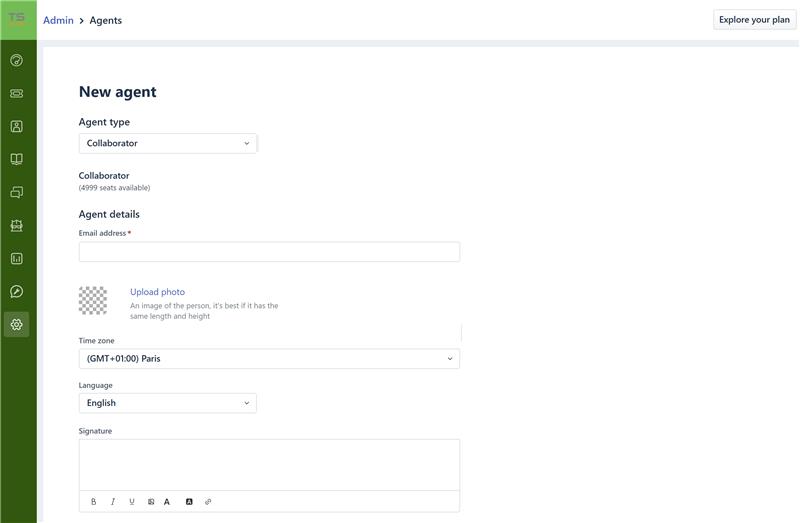Expand the Time zone dropdown

269,358
